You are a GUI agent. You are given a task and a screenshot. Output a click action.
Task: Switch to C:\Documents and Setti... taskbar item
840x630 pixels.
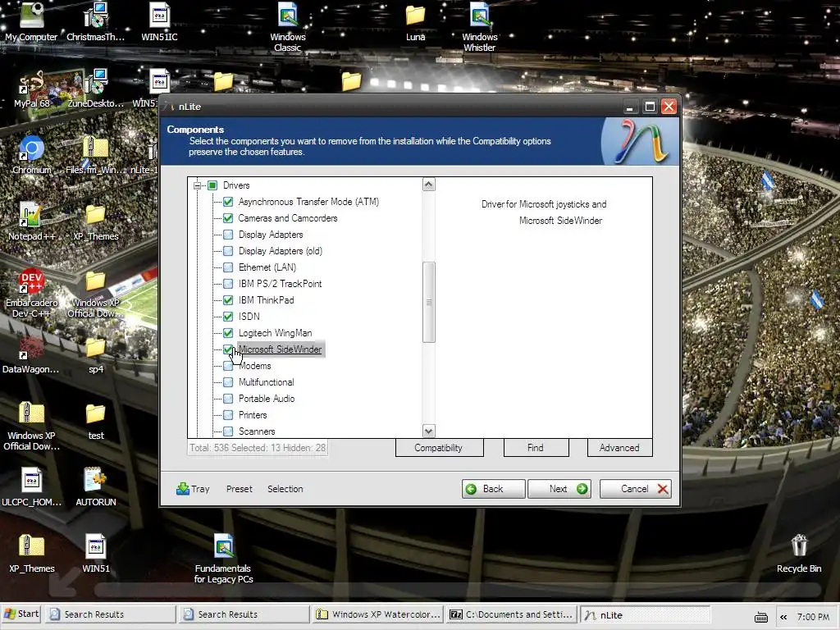click(512, 614)
